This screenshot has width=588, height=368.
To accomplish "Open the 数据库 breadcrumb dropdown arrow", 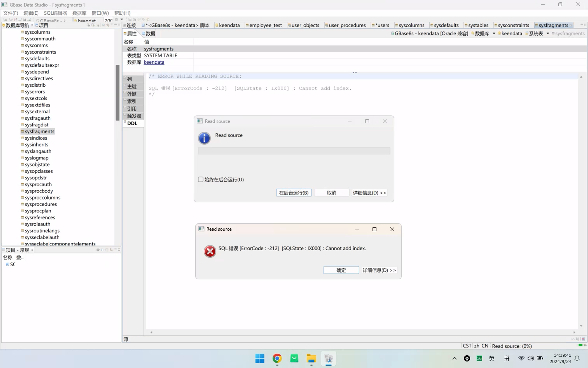I will [494, 33].
